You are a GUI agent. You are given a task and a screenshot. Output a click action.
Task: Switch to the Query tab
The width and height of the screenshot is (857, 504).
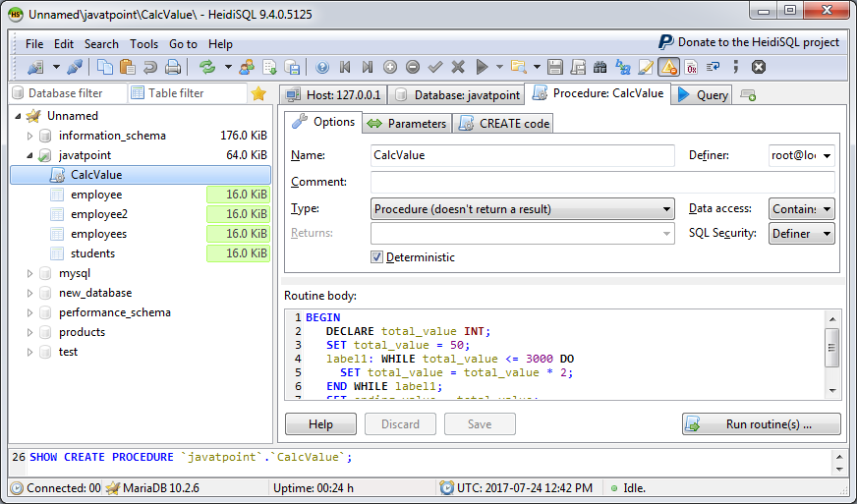[x=703, y=95]
